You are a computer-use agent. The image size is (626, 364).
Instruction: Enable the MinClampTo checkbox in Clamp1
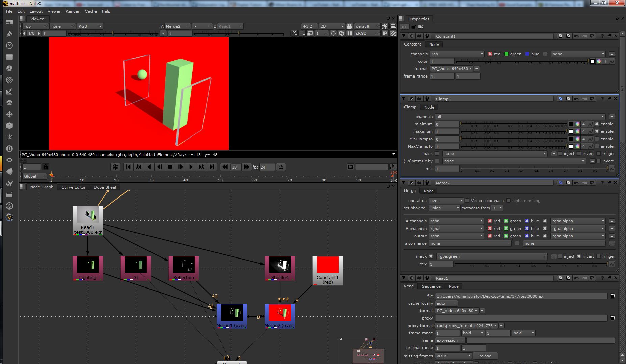click(x=597, y=139)
